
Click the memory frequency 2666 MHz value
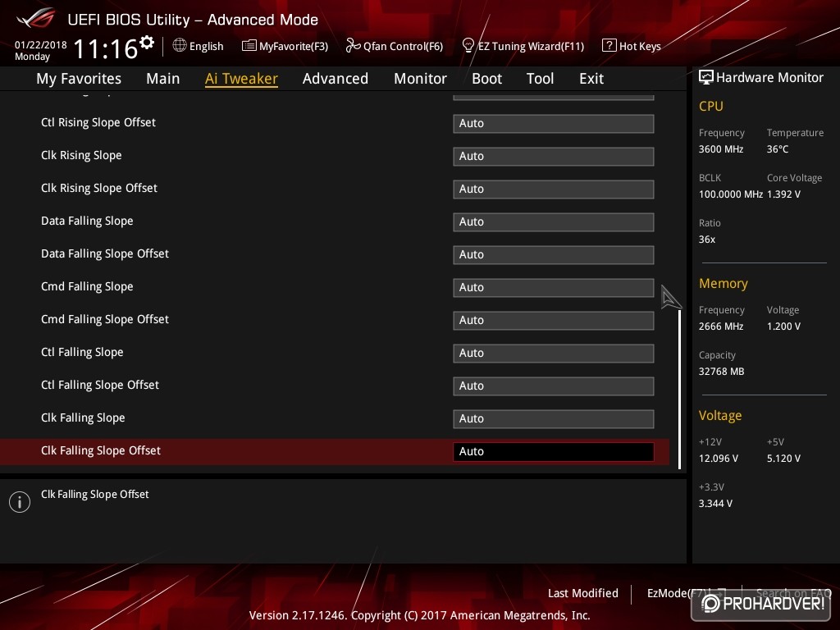tap(721, 326)
